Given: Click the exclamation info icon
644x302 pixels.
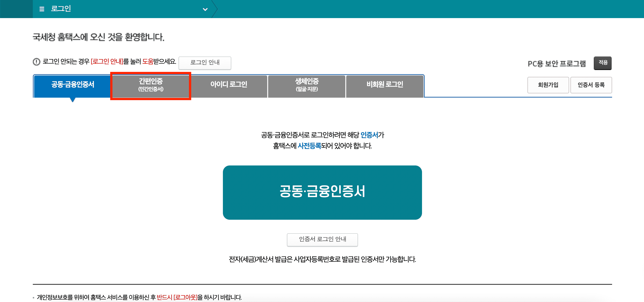Looking at the screenshot, I should (x=36, y=62).
